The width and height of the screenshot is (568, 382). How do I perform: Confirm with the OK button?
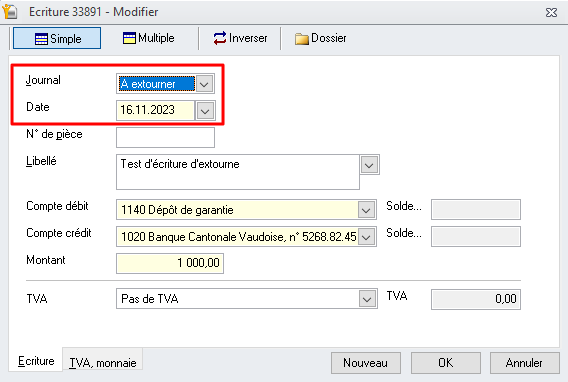pos(446,363)
